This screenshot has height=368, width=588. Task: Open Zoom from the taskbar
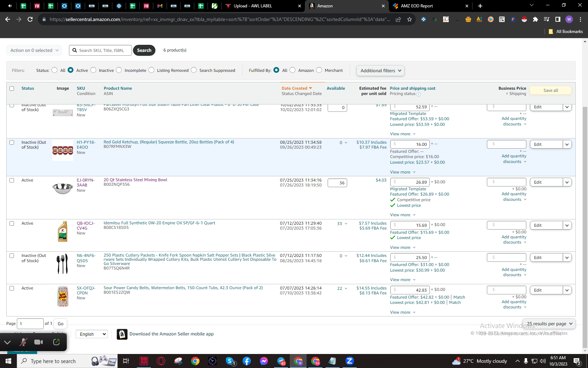click(350, 361)
